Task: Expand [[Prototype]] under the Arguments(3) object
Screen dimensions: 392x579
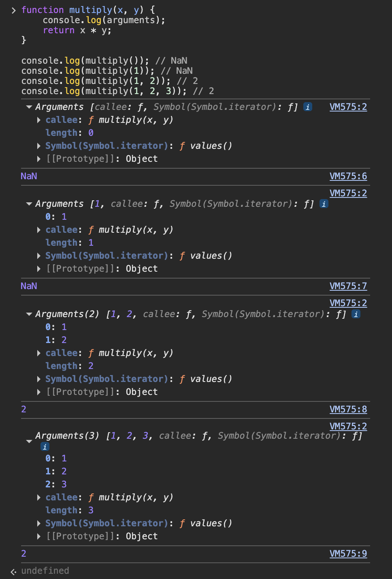Action: point(39,536)
